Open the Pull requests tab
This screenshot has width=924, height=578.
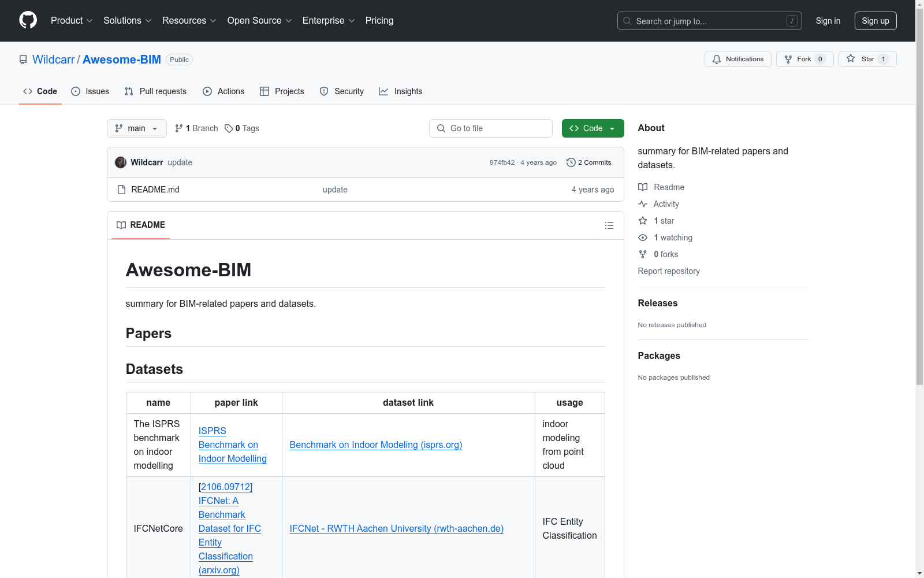pos(155,91)
